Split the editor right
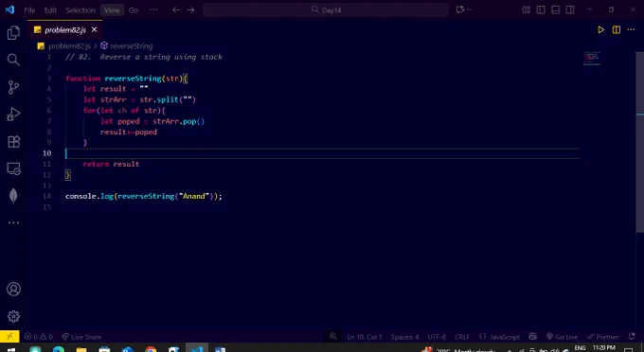 coord(617,29)
